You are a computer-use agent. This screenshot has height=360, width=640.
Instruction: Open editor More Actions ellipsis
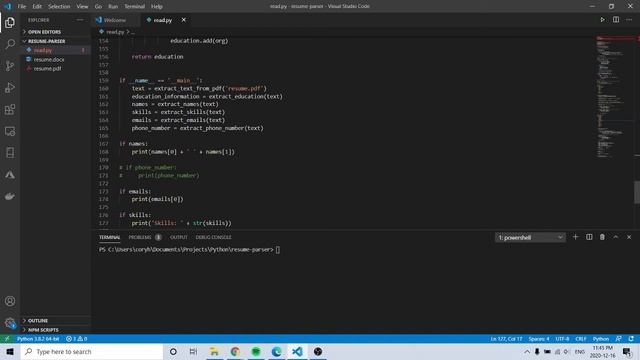(629, 20)
